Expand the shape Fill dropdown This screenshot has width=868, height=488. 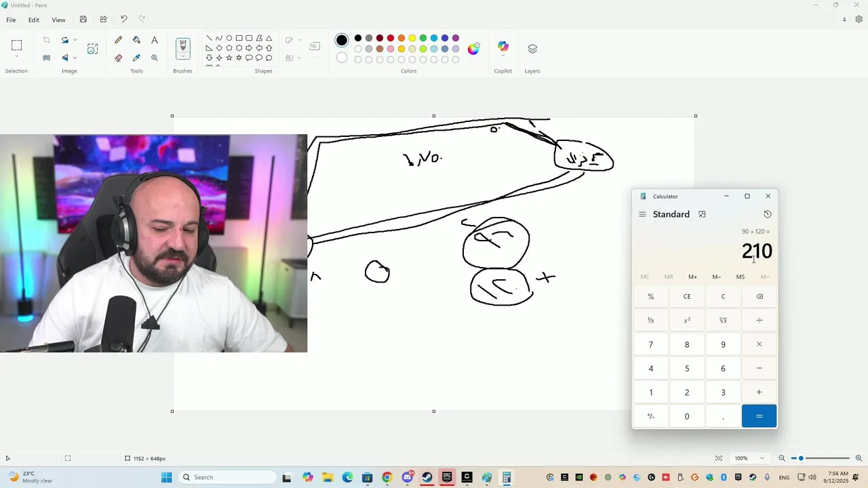point(298,58)
